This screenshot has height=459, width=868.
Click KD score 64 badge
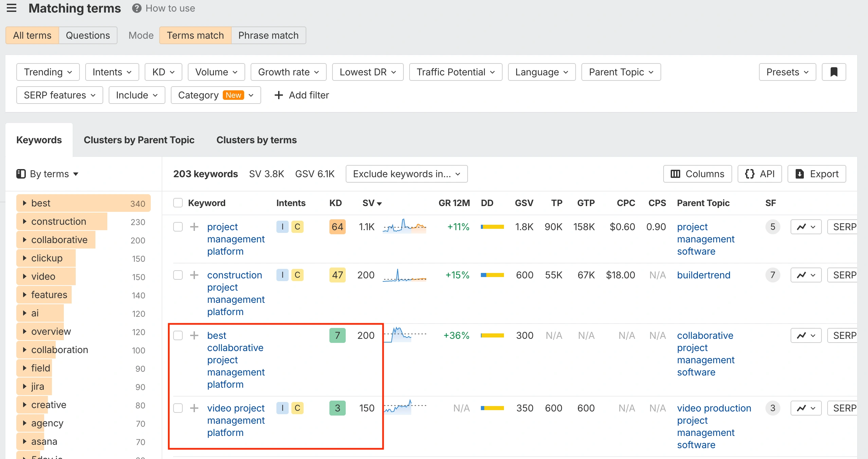click(338, 227)
